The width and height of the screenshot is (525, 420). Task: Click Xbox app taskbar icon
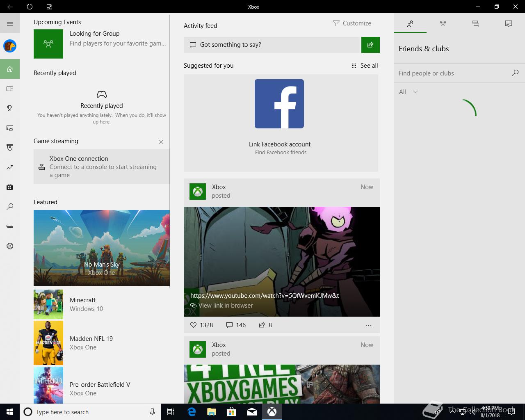click(272, 412)
